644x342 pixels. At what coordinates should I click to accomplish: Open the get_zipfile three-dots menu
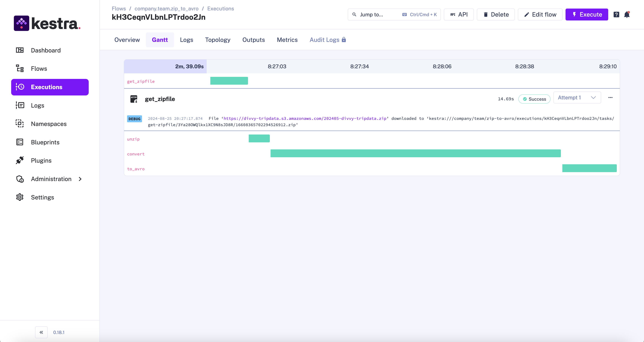point(610,98)
